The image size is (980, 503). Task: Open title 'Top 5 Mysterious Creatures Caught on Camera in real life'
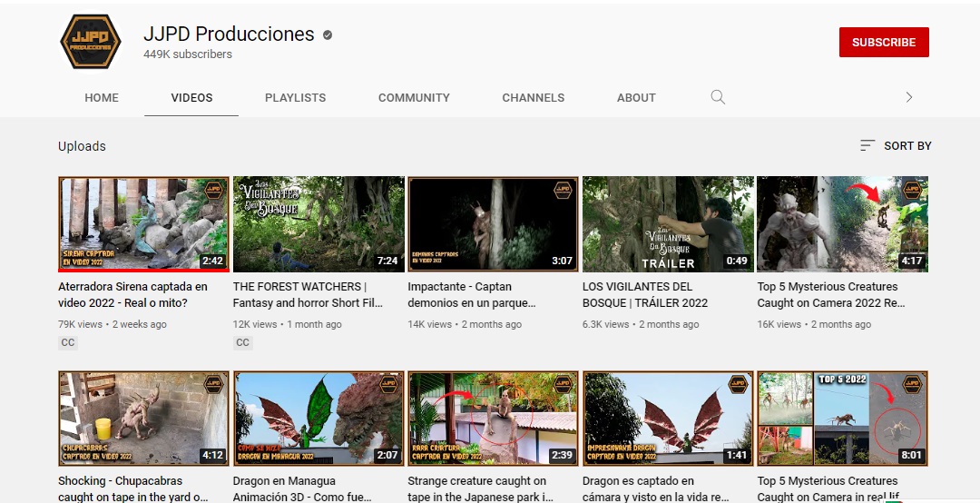click(x=828, y=489)
